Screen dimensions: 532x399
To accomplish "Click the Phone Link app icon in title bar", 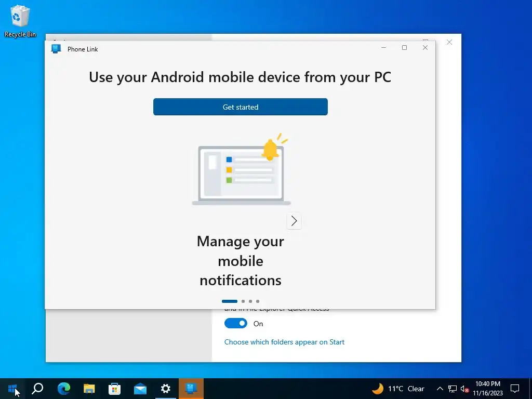I will pyautogui.click(x=56, y=49).
